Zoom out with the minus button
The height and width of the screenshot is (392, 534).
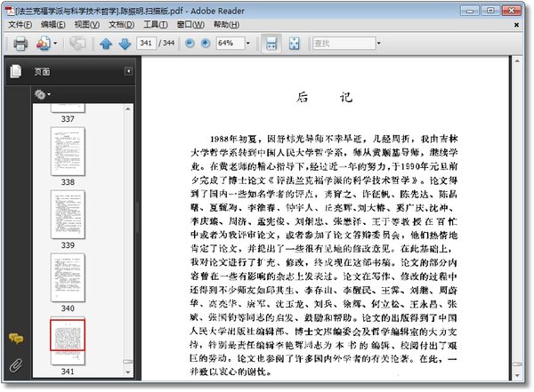[190, 44]
